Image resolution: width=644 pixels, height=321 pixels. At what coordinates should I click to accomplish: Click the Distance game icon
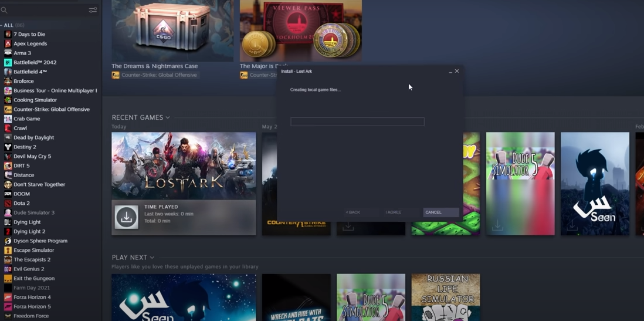click(8, 175)
